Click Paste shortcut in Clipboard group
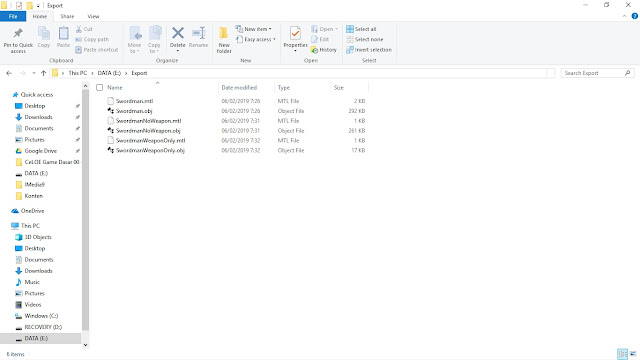The image size is (640, 360). pyautogui.click(x=97, y=50)
